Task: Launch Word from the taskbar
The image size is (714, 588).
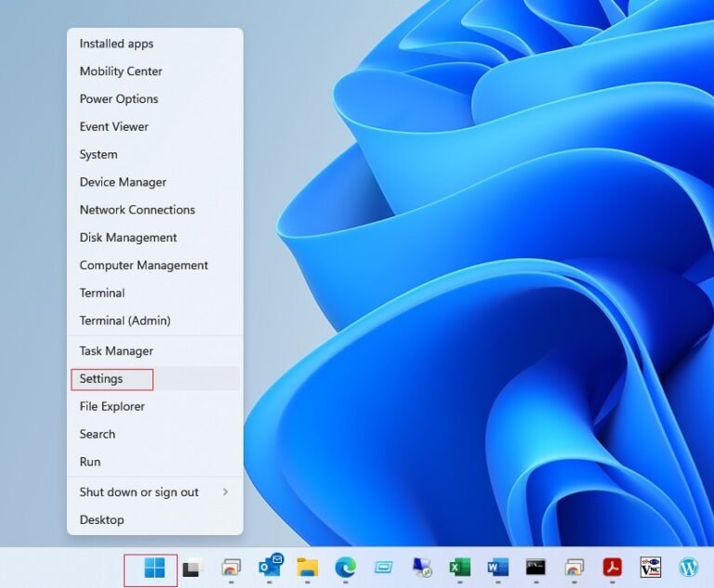Action: (497, 568)
